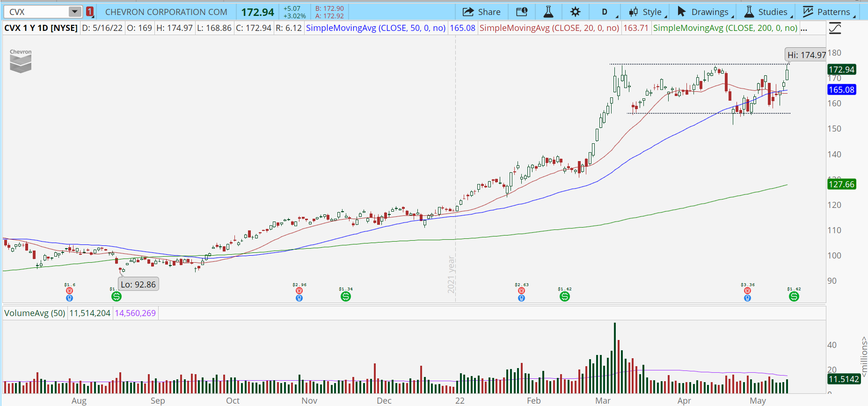
Task: Click the blue lightbulb icon under $1.6
Action: click(x=69, y=298)
